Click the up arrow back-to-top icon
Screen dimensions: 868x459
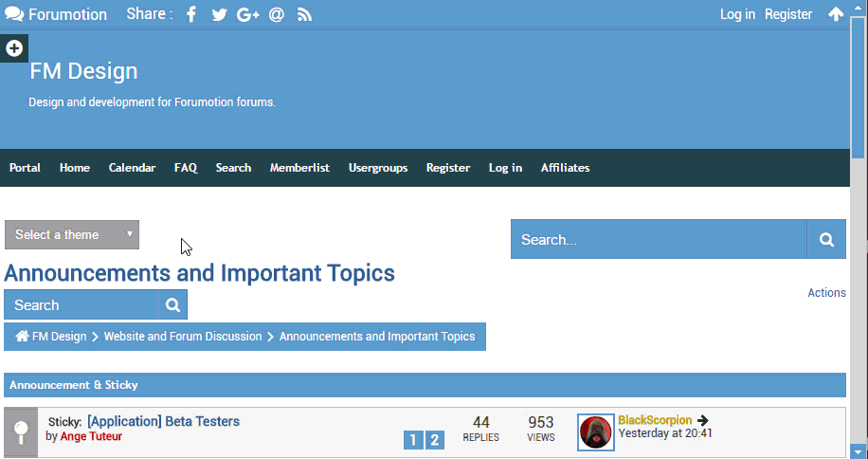(836, 14)
